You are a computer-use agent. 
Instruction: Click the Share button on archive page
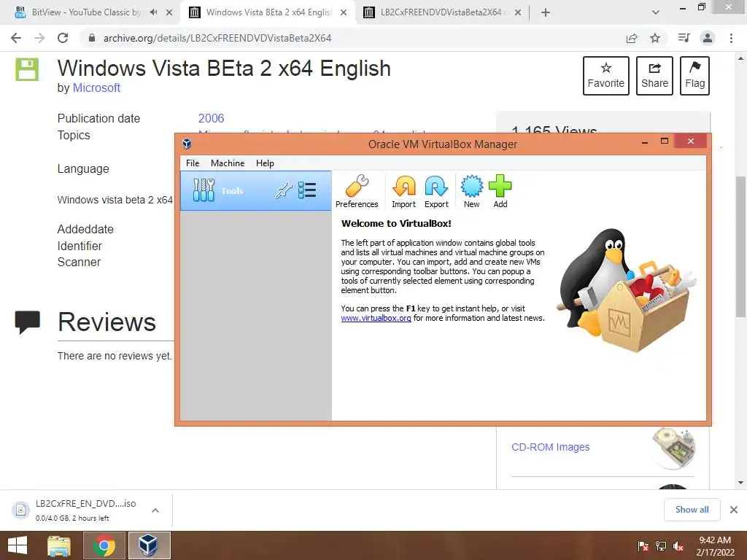click(654, 76)
